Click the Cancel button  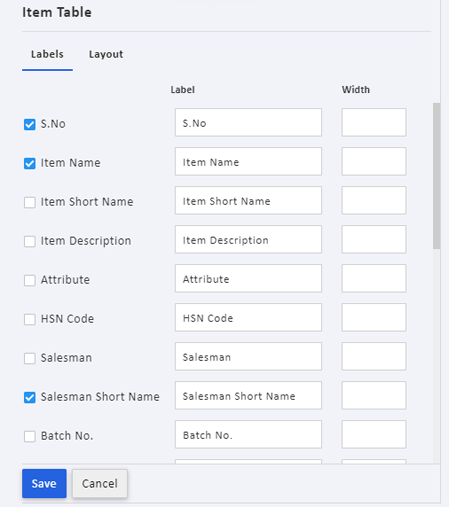click(100, 483)
